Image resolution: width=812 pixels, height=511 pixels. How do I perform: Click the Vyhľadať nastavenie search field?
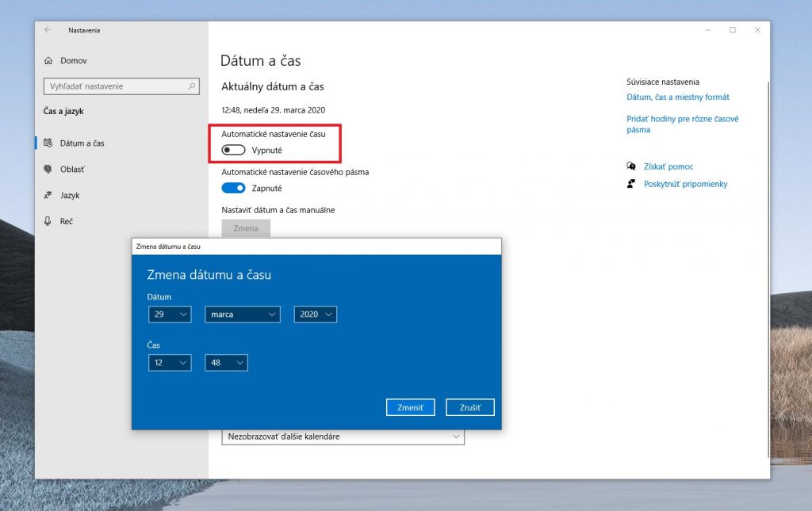pos(121,86)
